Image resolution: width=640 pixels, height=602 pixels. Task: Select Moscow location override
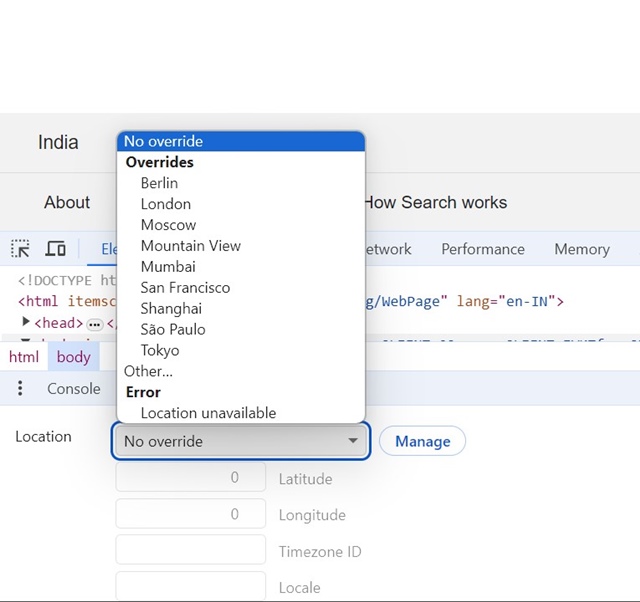pyautogui.click(x=168, y=225)
